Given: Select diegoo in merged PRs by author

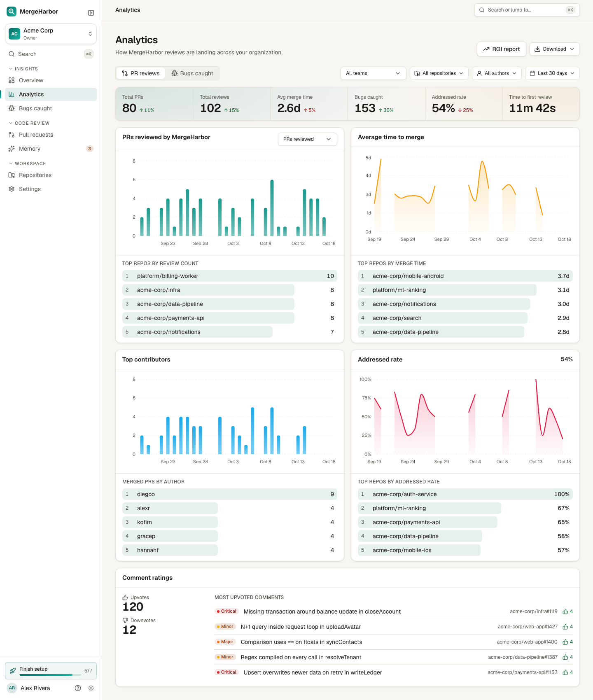Looking at the screenshot, I should 230,494.
